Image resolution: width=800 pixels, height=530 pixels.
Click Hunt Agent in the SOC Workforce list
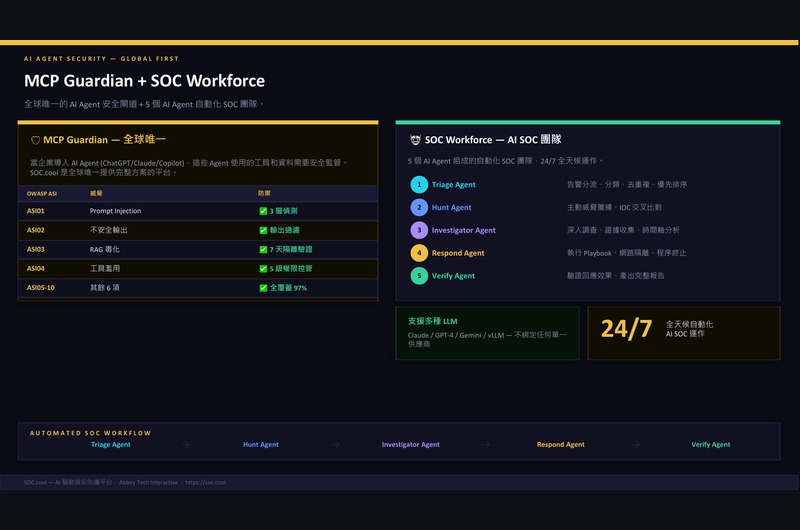tap(452, 208)
